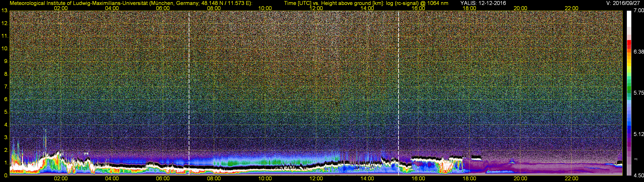Screen dimensions: 644x182
Task: Click the 18:00 label on the top time axis
Action: [x=469, y=8]
